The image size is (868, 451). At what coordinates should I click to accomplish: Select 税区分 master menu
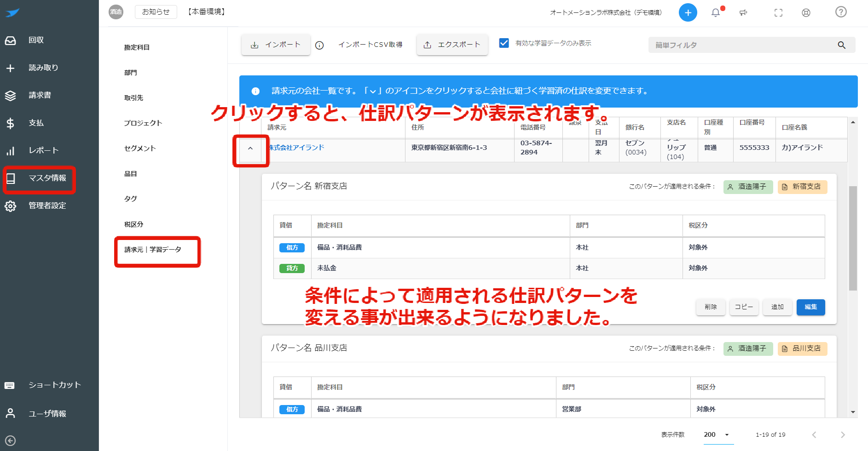[x=133, y=224]
